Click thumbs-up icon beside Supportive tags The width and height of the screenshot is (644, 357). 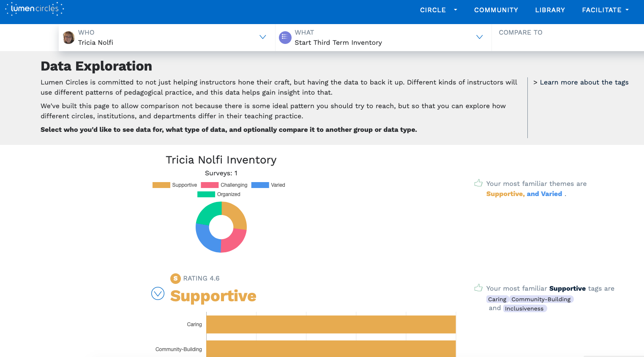coord(478,288)
